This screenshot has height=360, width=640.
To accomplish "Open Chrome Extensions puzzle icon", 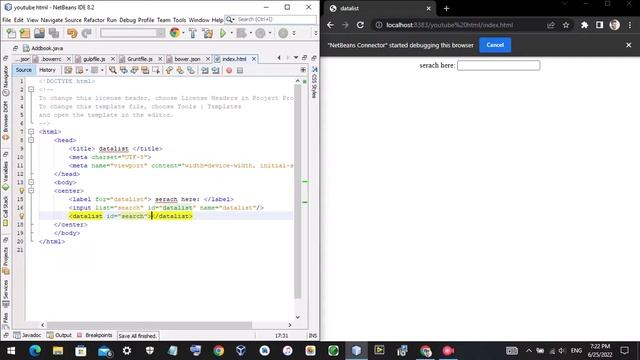I will point(584,25).
